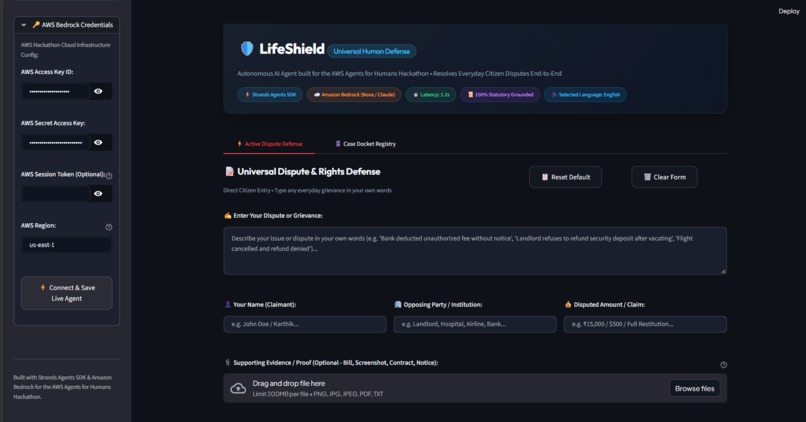Focus the AWS Secret Access Key field
This screenshot has height=422, width=806.
[x=56, y=142]
